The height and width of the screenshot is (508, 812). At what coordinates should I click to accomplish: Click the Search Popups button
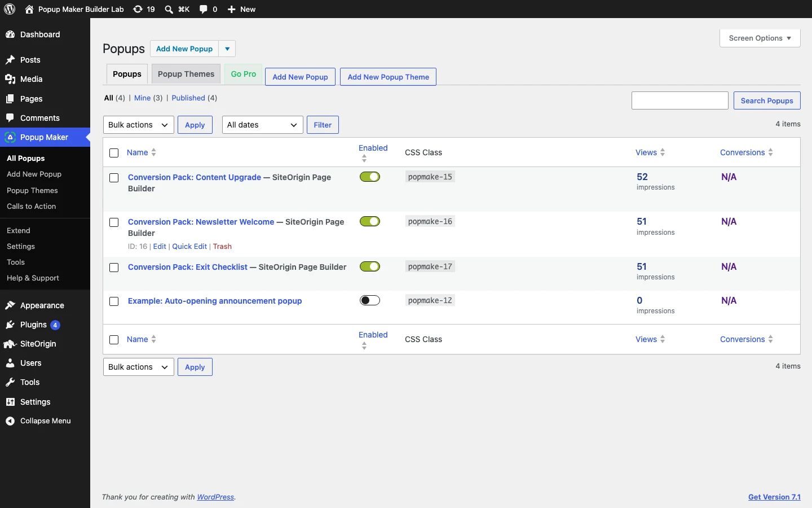click(767, 100)
